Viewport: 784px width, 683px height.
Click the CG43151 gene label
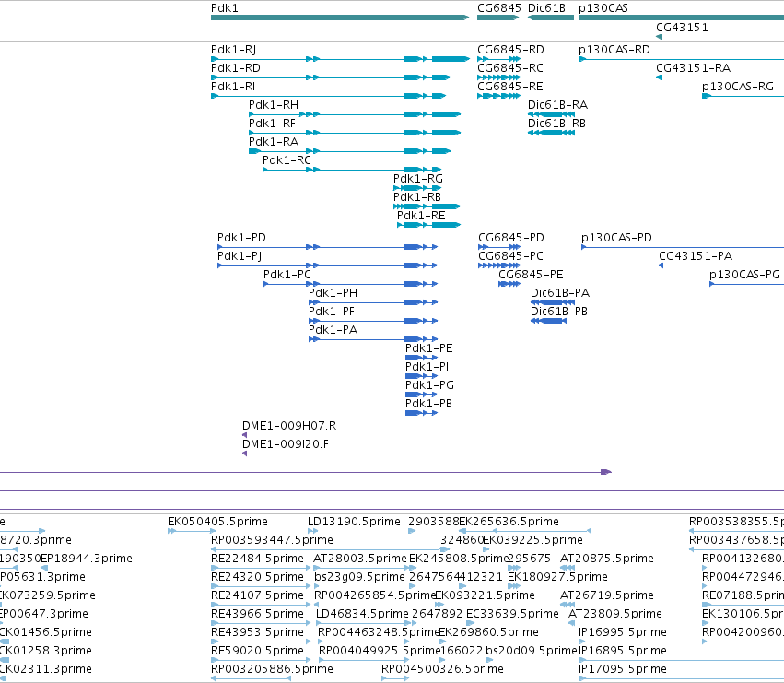pyautogui.click(x=682, y=28)
